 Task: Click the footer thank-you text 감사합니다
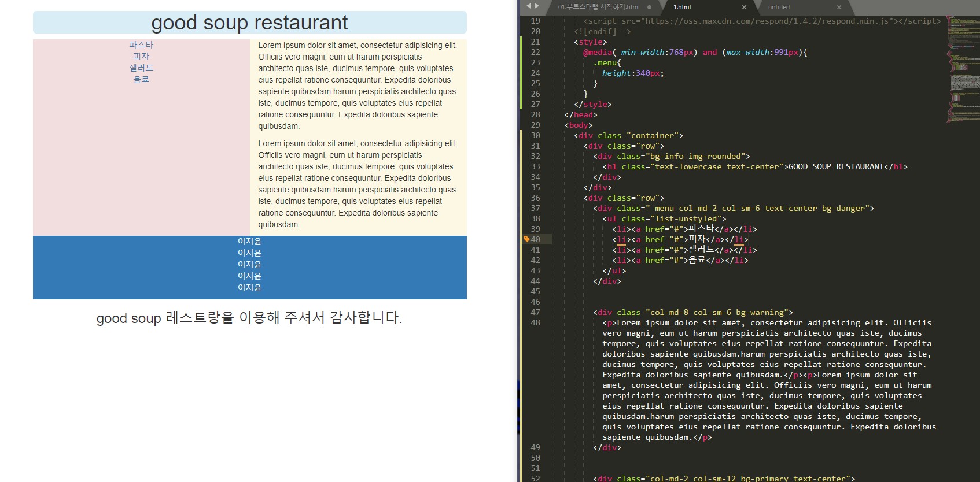pyautogui.click(x=366, y=317)
